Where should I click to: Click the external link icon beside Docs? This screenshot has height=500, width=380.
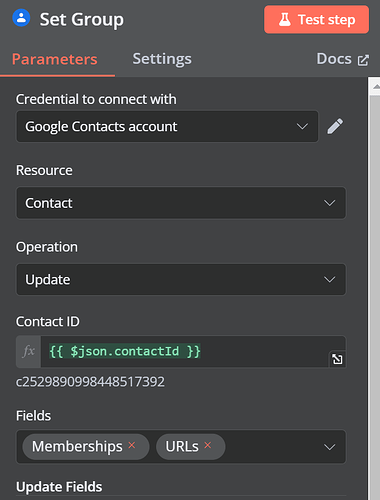(363, 60)
